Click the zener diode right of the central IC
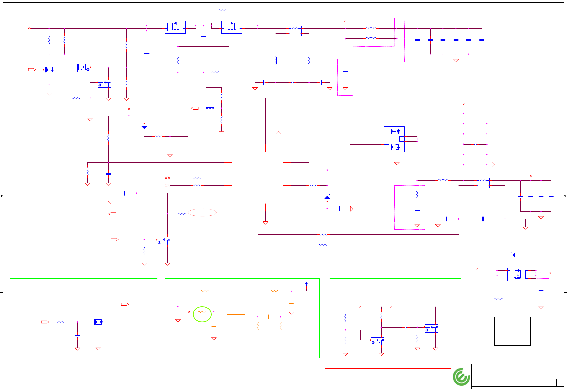 327,197
